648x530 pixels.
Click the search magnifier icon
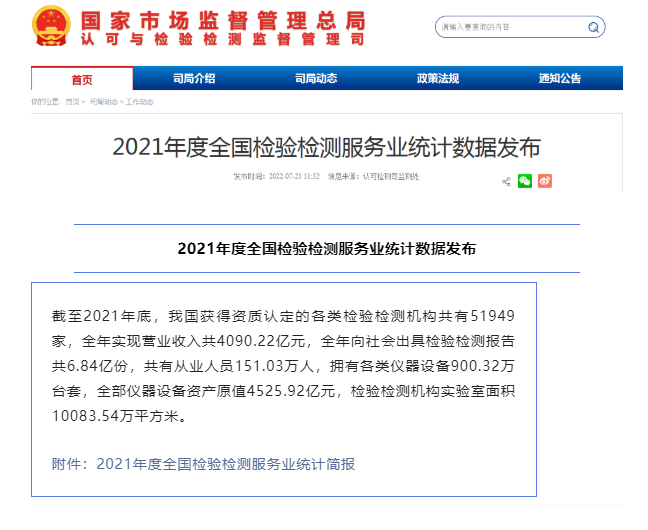click(595, 27)
